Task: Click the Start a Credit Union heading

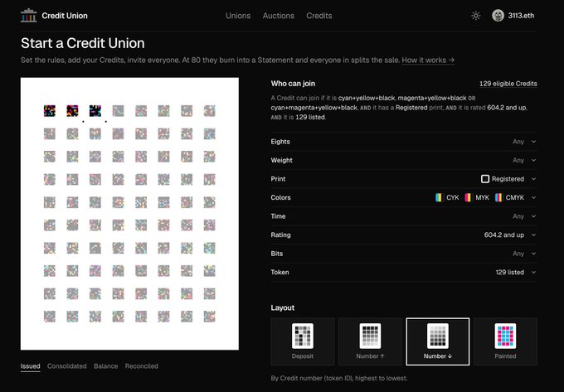Action: [x=83, y=43]
